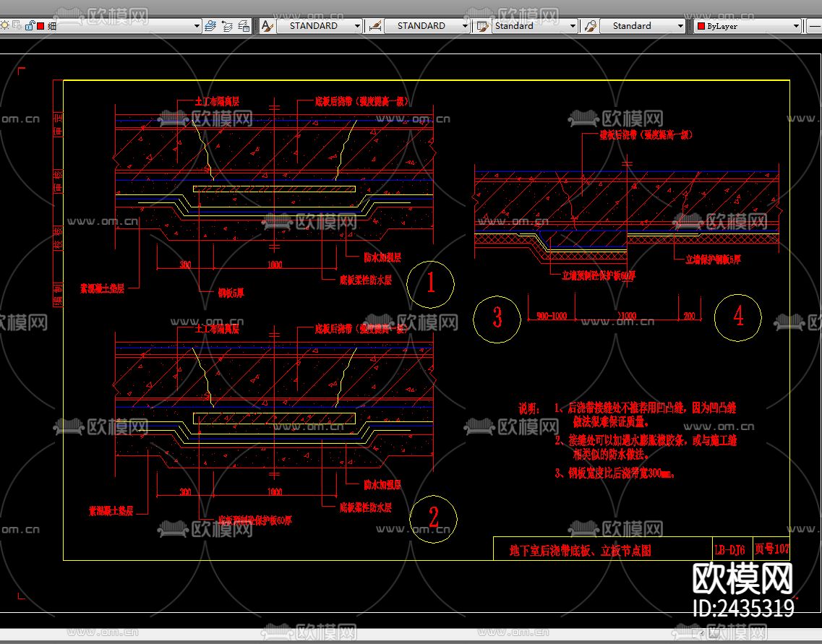
Task: Toggle the layer lock padlock icon
Action: point(30,25)
